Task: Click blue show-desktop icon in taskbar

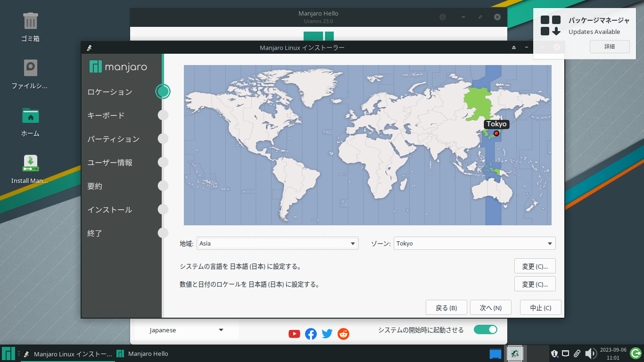Action: coord(495,354)
